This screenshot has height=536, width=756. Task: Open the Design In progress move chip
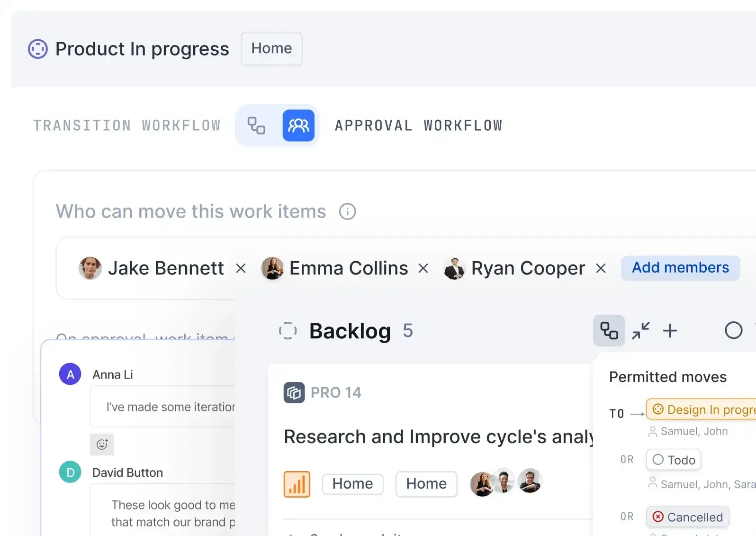pyautogui.click(x=701, y=409)
